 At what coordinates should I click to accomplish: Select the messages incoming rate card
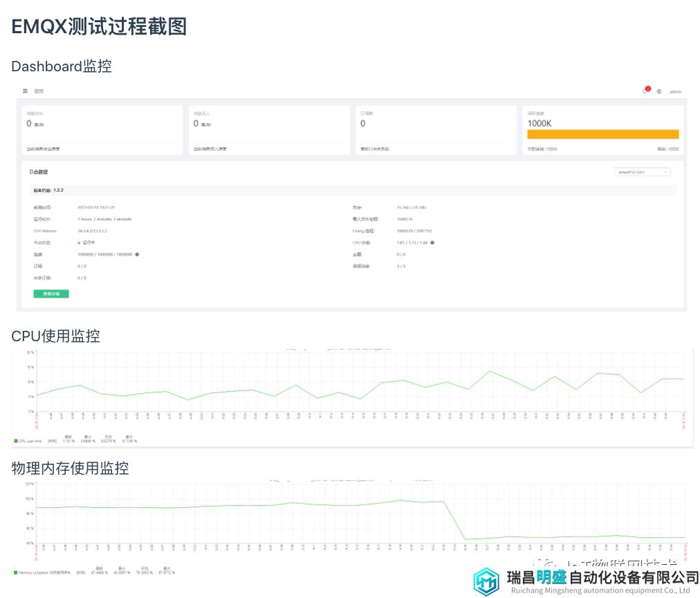tap(269, 130)
